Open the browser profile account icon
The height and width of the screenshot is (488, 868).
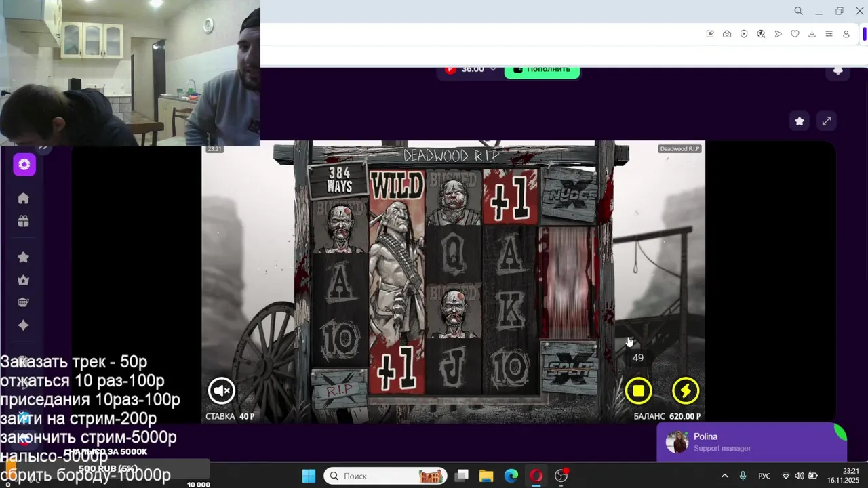pyautogui.click(x=846, y=34)
